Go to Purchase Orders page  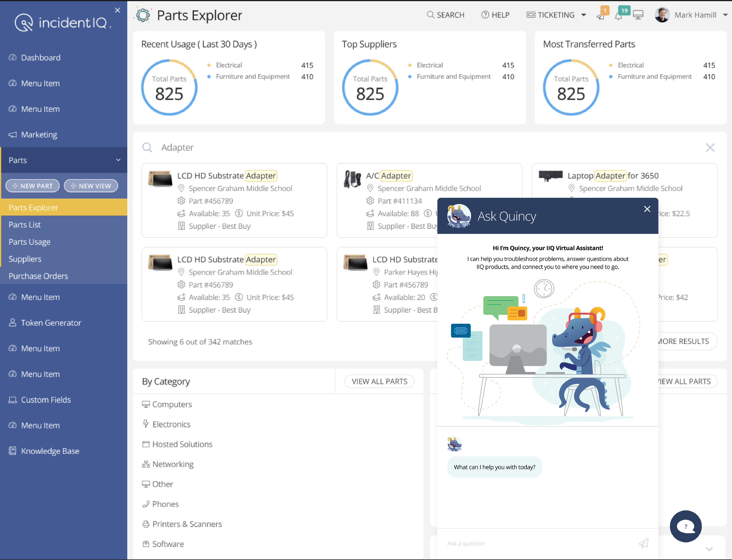38,276
